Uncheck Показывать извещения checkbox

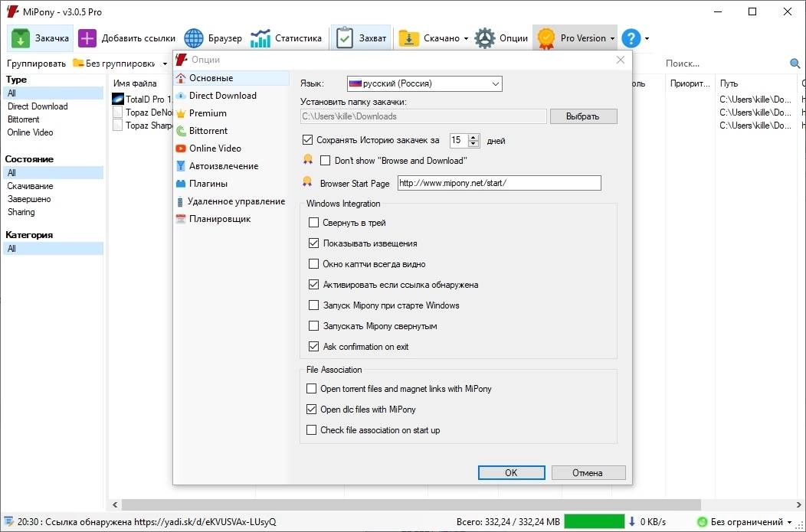tap(313, 243)
